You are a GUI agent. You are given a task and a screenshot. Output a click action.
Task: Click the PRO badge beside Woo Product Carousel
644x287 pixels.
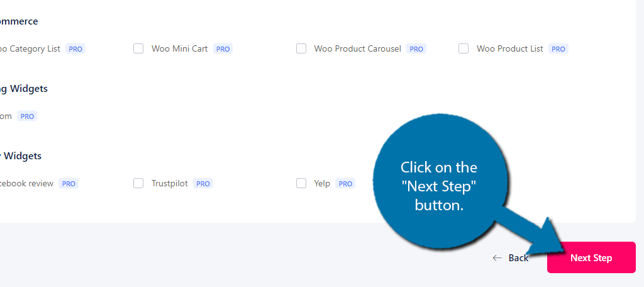tap(416, 49)
